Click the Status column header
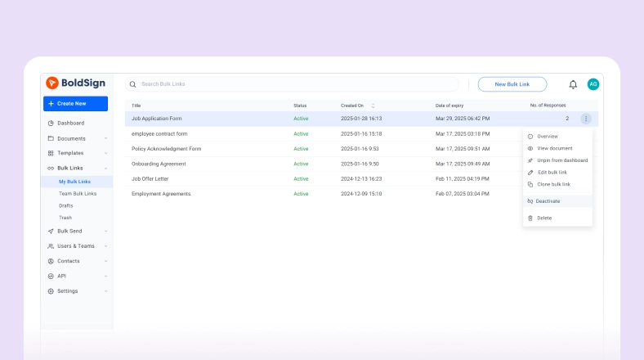Screen dimensions: 644x360 [300, 106]
